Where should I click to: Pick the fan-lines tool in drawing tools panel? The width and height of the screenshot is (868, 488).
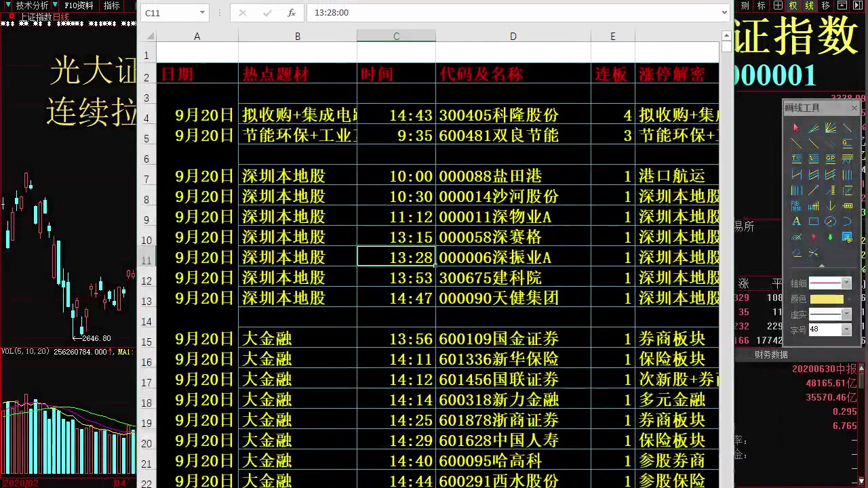click(x=830, y=127)
